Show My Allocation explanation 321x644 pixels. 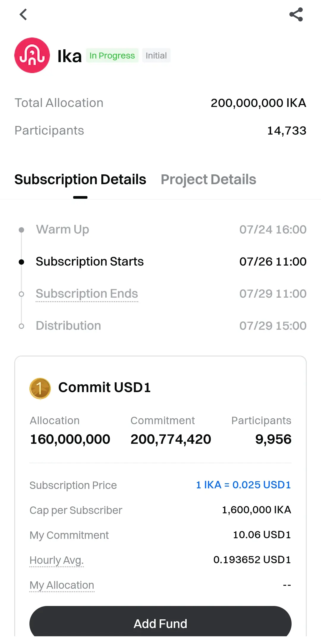pos(62,585)
